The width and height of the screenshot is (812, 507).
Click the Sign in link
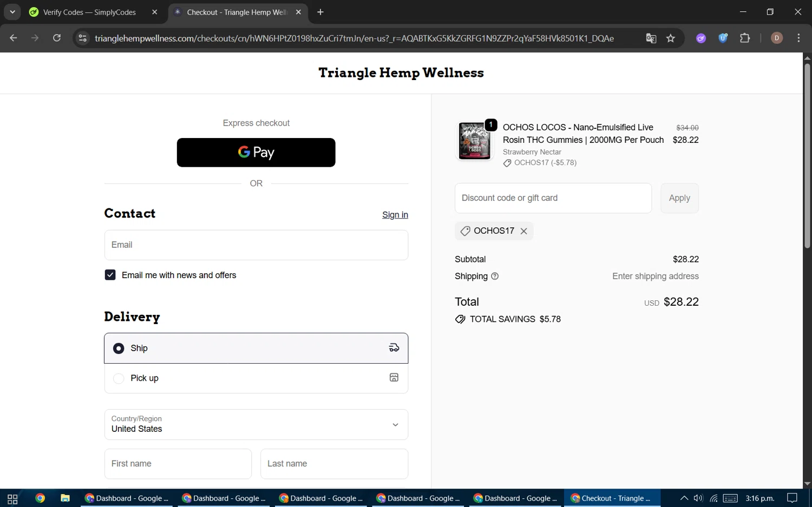click(395, 215)
